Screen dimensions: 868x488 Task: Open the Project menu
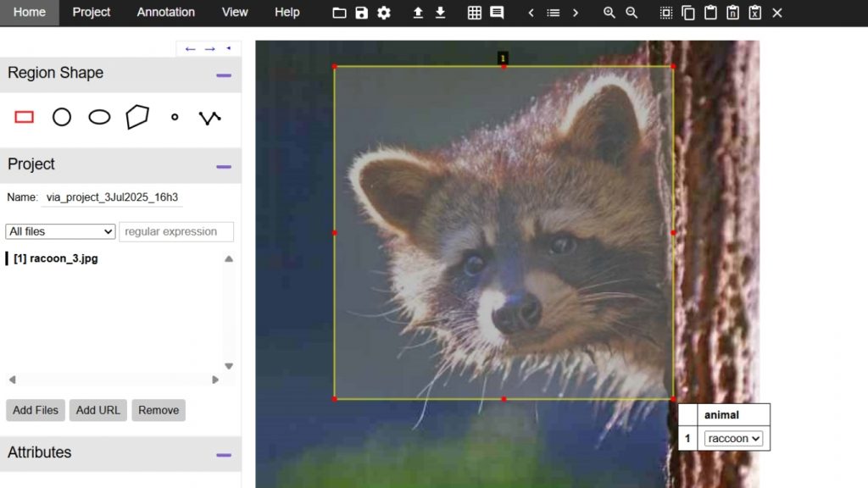(x=92, y=12)
